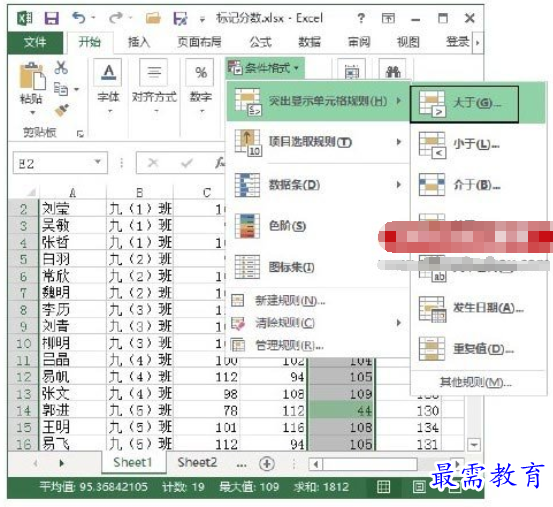Click the Paste clipboard icon
The height and width of the screenshot is (507, 553).
click(32, 75)
